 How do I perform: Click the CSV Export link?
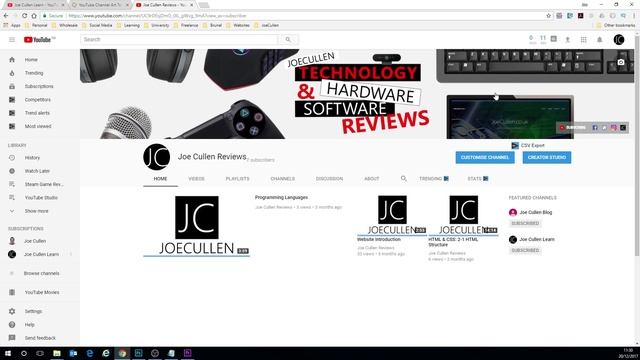click(528, 145)
